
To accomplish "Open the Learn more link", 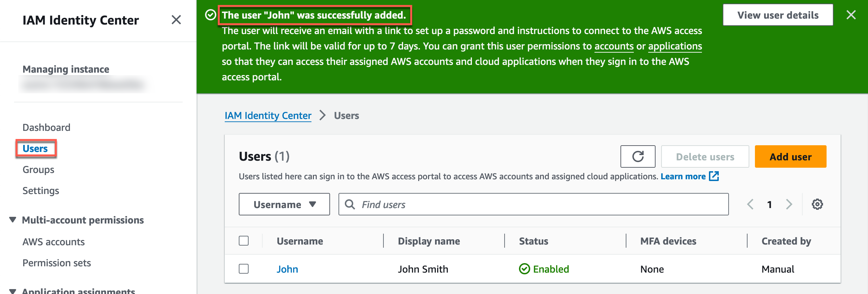I will pos(683,176).
